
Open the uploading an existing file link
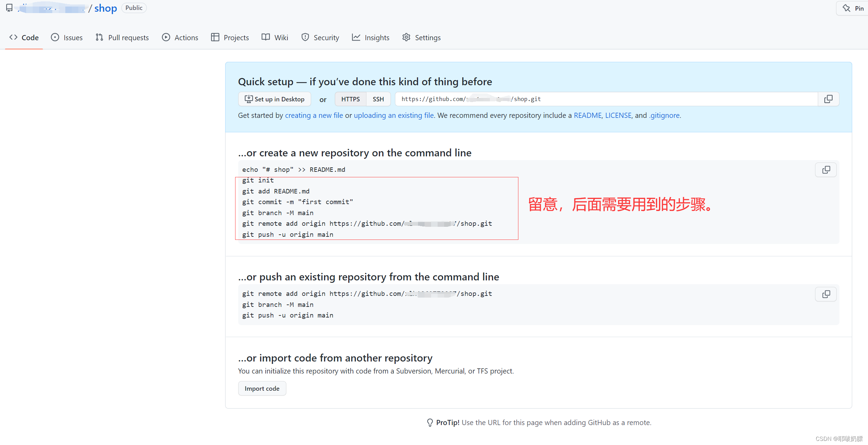click(x=394, y=115)
